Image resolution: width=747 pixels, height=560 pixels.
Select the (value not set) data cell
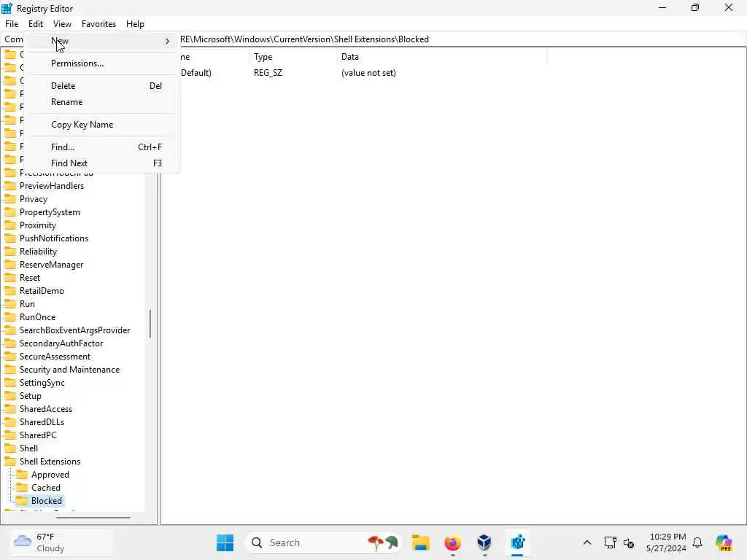tap(368, 73)
